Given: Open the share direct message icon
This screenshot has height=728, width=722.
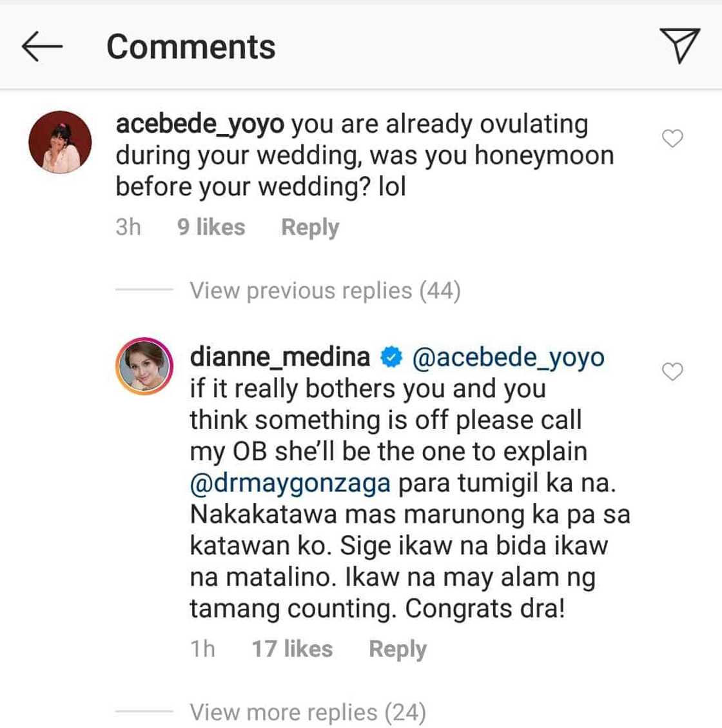Looking at the screenshot, I should (680, 45).
